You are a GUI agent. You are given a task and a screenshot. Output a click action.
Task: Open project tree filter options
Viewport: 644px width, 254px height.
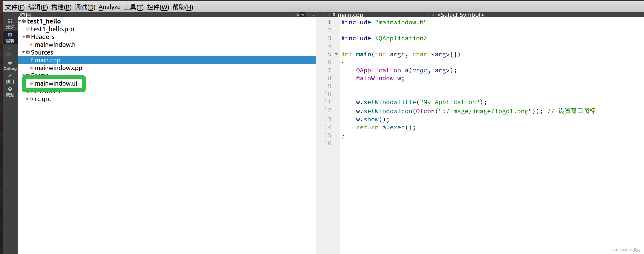(x=297, y=15)
